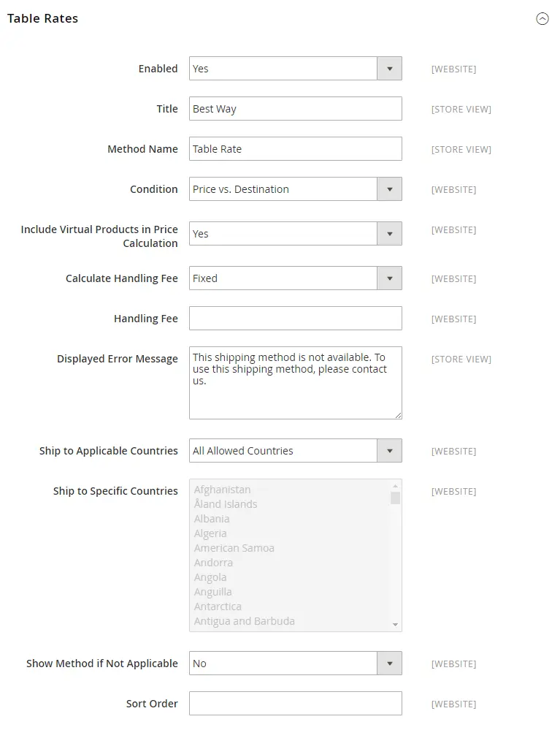Click the Table Rates section heading
560x730 pixels.
tap(42, 18)
